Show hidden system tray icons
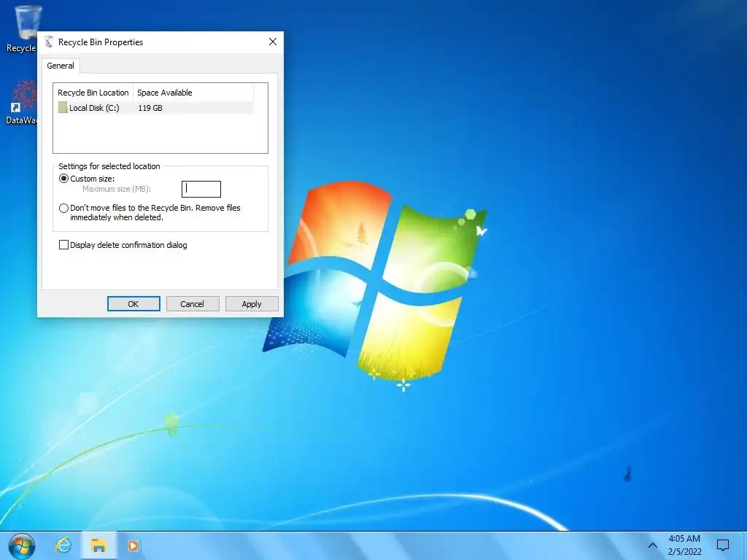747x560 pixels. [653, 545]
